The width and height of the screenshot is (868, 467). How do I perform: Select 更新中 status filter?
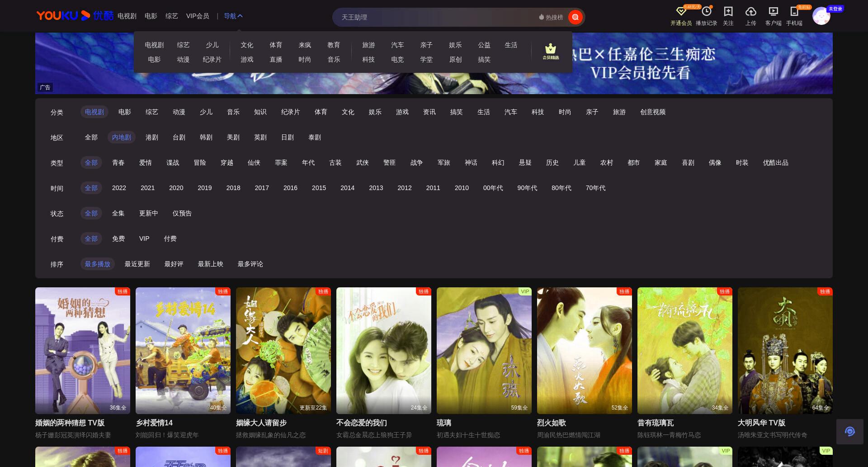tap(149, 213)
